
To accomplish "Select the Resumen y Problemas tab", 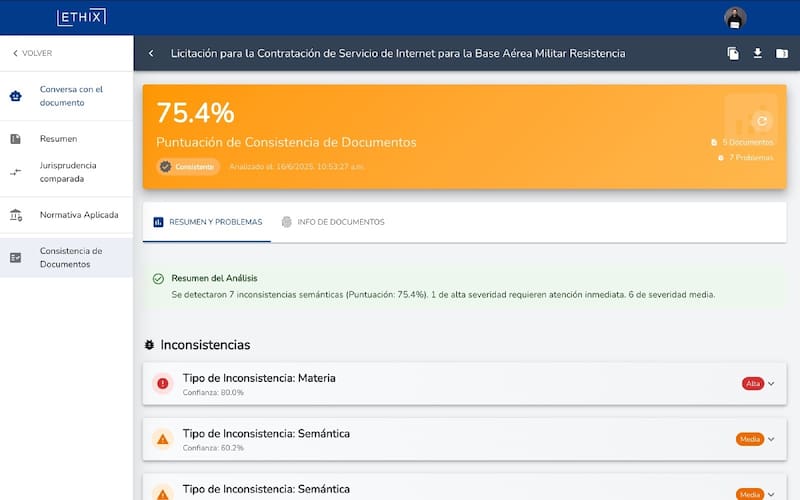I will pyautogui.click(x=207, y=222).
